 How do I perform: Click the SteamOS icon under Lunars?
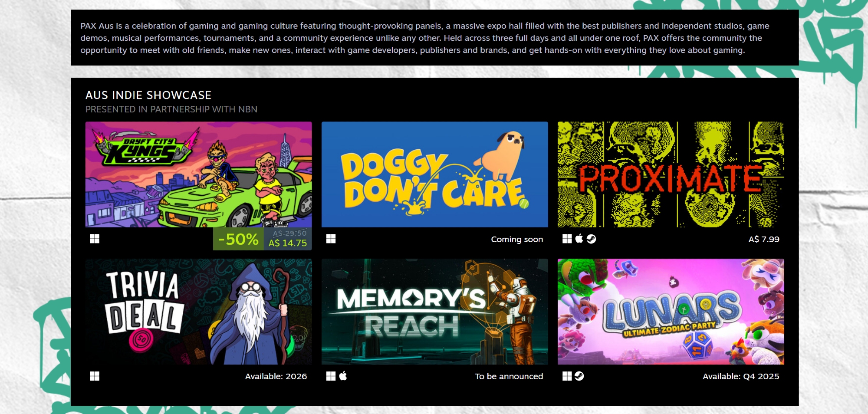pos(579,376)
